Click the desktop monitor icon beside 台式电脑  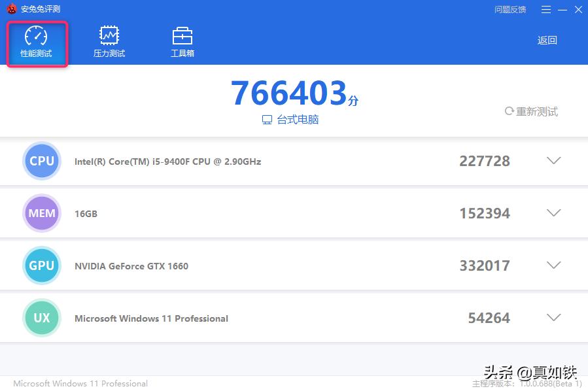(267, 120)
